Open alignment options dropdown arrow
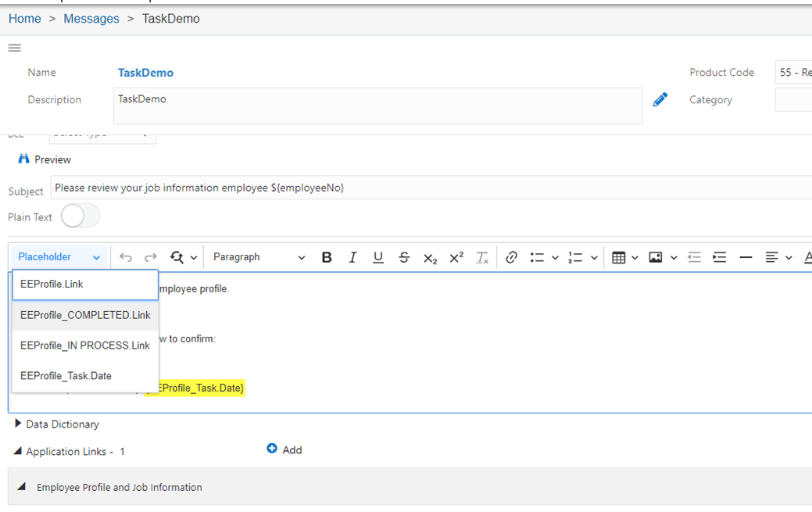This screenshot has width=812, height=512. [789, 258]
